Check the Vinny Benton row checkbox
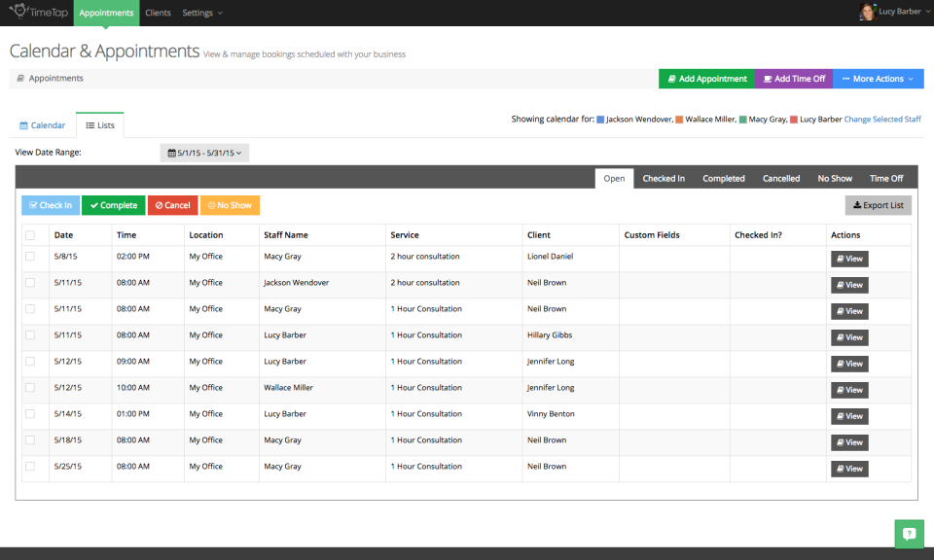 point(30,413)
